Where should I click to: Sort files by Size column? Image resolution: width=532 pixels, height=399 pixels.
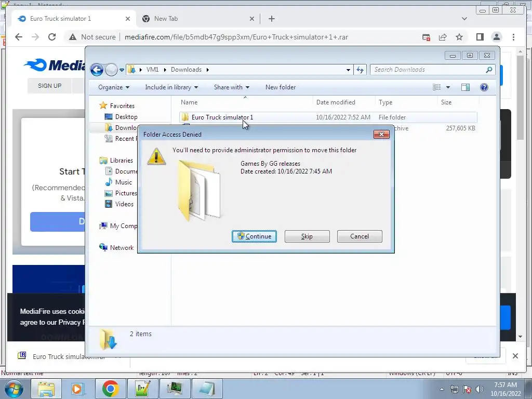click(458, 102)
